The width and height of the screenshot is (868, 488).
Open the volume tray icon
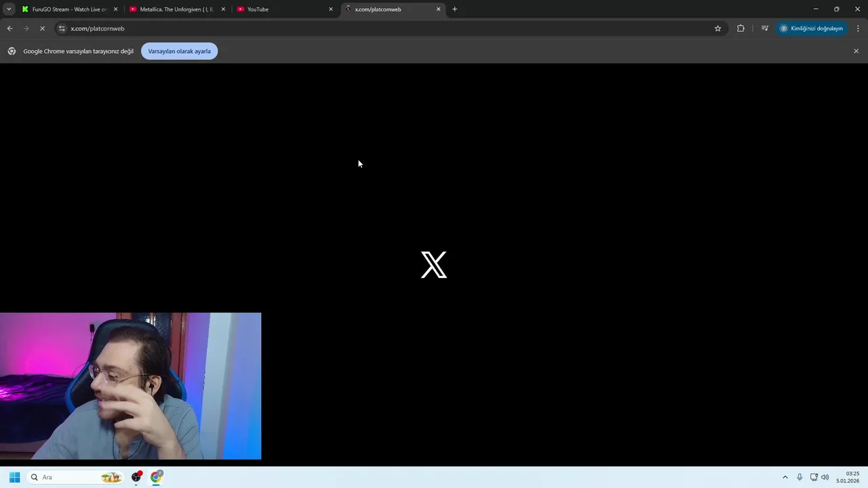click(x=825, y=477)
